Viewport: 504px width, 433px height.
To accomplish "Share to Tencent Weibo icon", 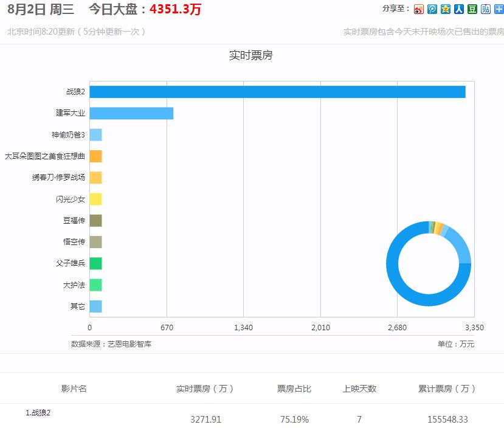I will pyautogui.click(x=432, y=9).
